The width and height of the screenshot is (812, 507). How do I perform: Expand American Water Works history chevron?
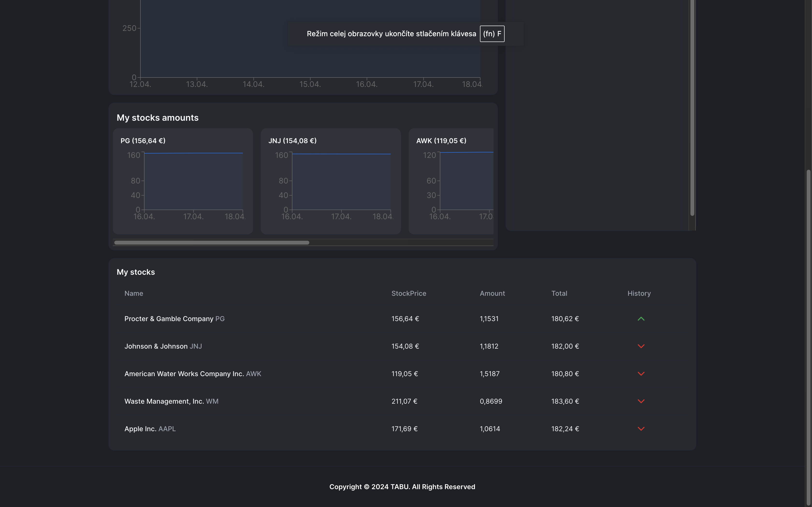(641, 374)
